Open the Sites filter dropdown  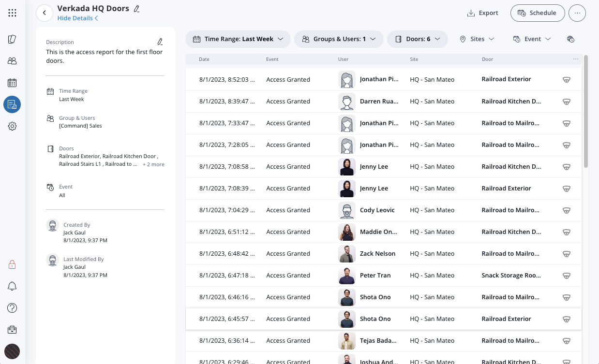pos(477,39)
